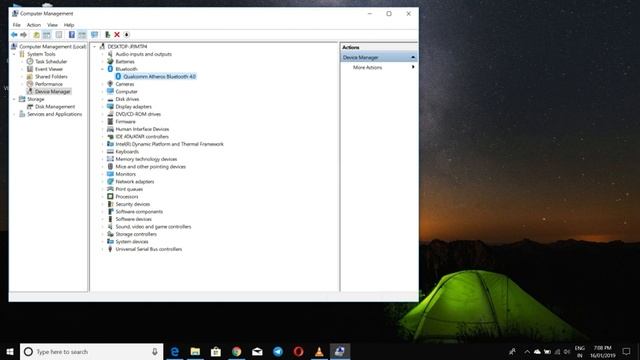Image resolution: width=640 pixels, height=360 pixels.
Task: Select Software components category
Action: point(139,211)
